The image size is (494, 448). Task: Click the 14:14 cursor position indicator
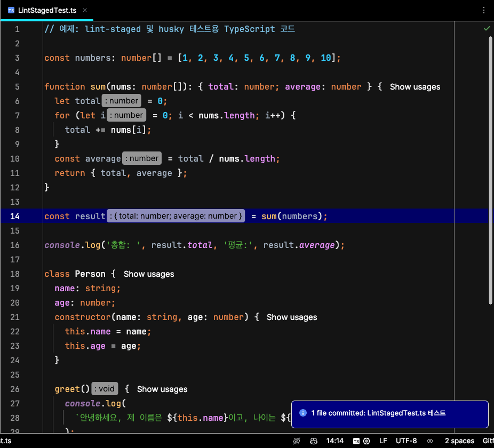pos(335,441)
